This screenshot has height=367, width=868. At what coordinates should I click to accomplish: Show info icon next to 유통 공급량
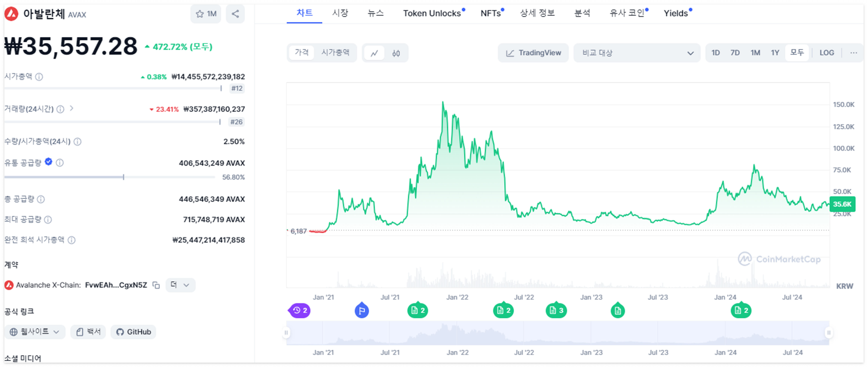pyautogui.click(x=60, y=163)
